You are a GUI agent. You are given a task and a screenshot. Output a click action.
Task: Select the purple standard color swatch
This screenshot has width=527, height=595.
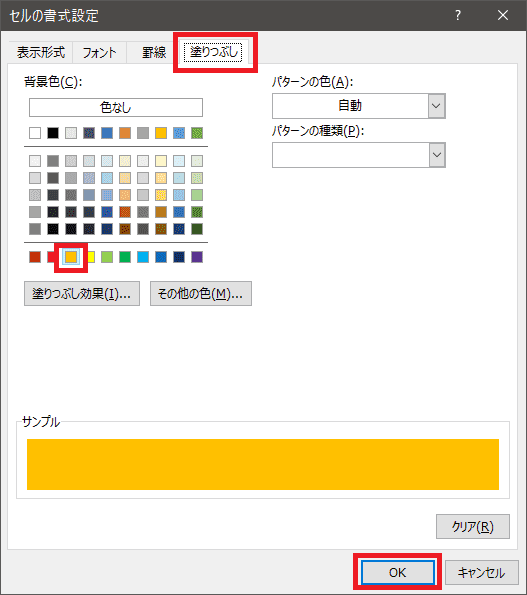[x=197, y=257]
